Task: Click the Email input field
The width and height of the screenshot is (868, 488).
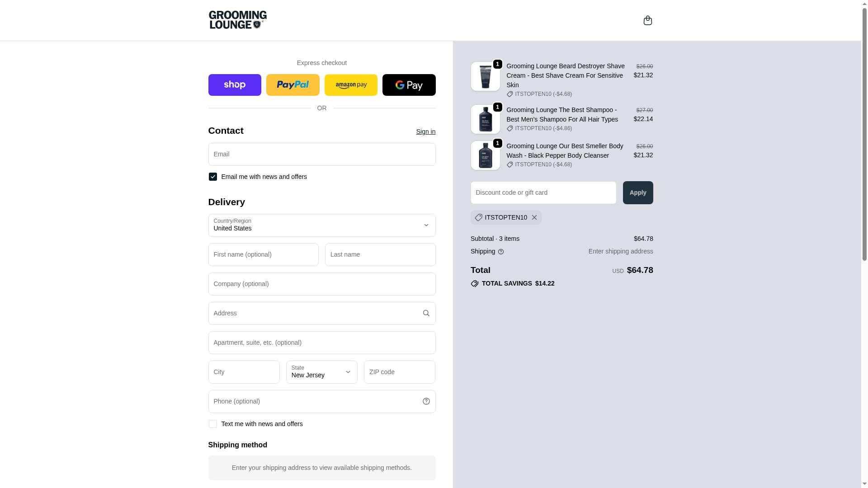Action: (321, 154)
